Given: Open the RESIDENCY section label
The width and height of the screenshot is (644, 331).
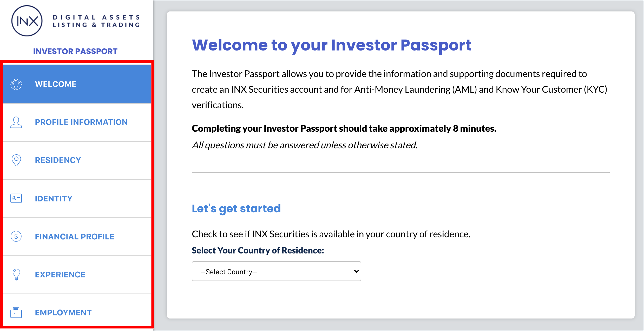Looking at the screenshot, I should click(58, 160).
